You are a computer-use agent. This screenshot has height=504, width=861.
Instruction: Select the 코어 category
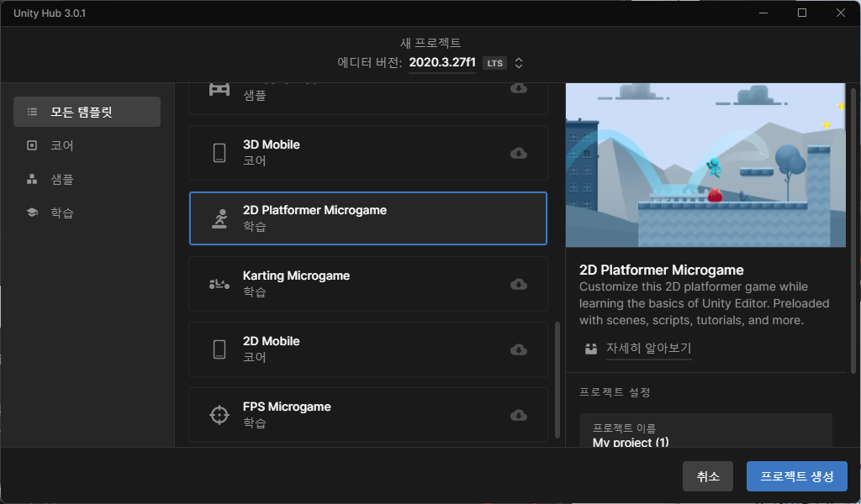point(87,145)
